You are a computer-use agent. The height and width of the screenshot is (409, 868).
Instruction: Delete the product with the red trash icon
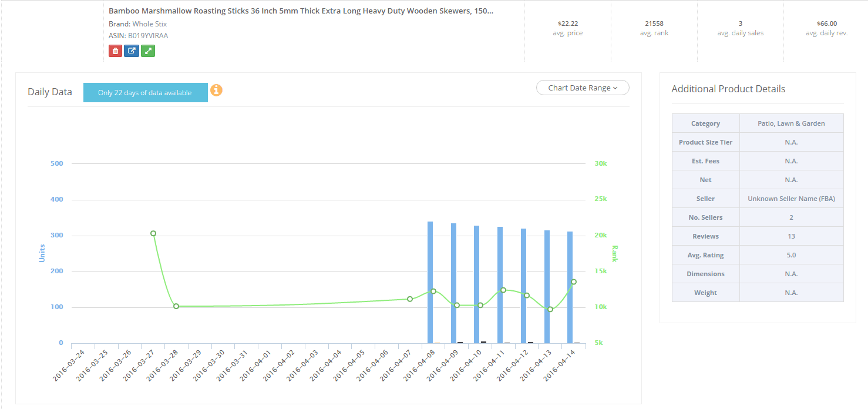(115, 51)
